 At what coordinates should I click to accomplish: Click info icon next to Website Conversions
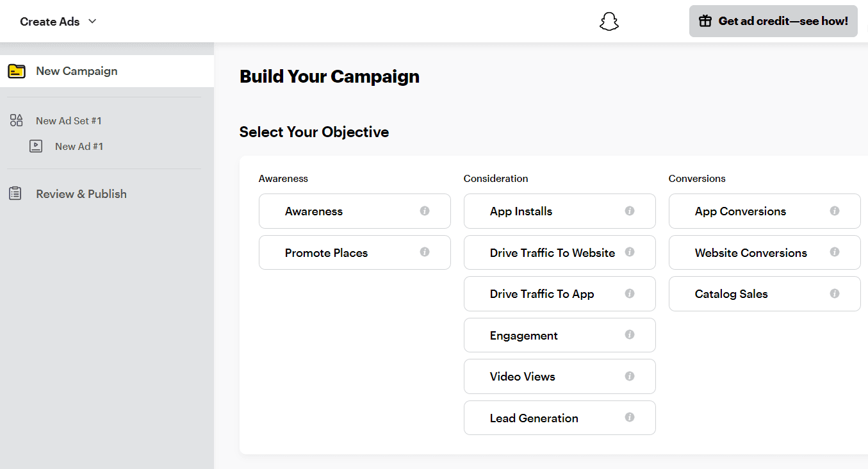(835, 252)
